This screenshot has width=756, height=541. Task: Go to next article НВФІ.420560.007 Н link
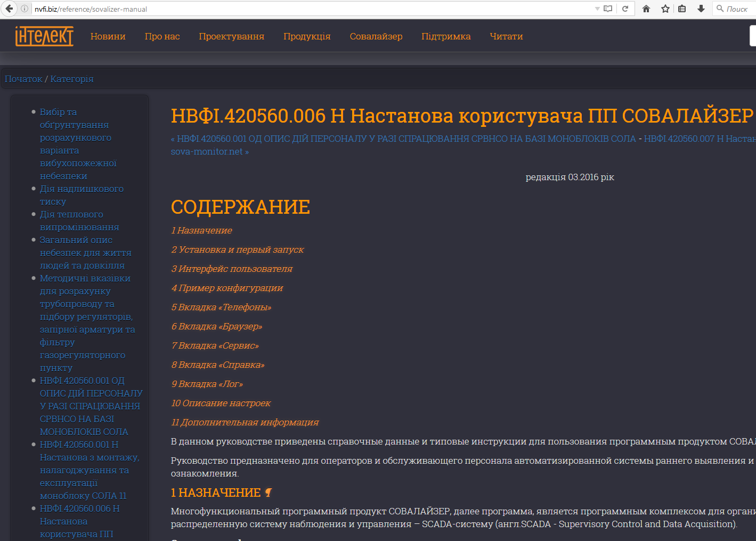click(700, 139)
